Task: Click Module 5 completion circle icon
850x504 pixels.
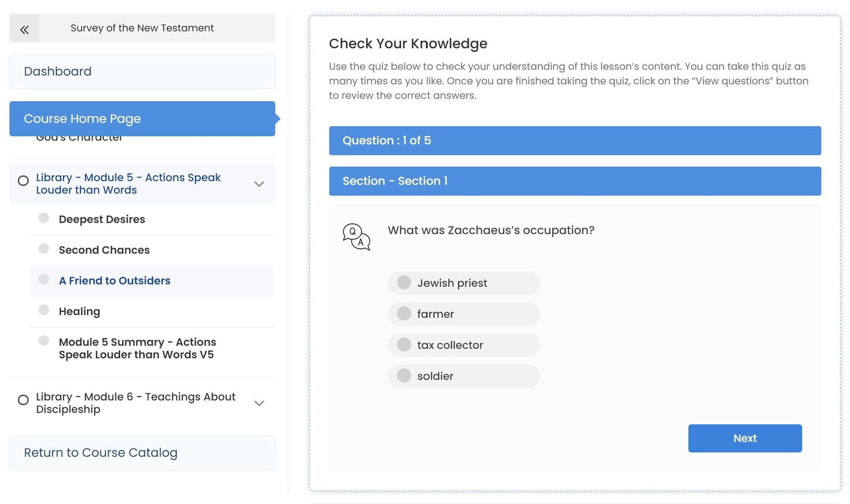Action: pyautogui.click(x=23, y=181)
